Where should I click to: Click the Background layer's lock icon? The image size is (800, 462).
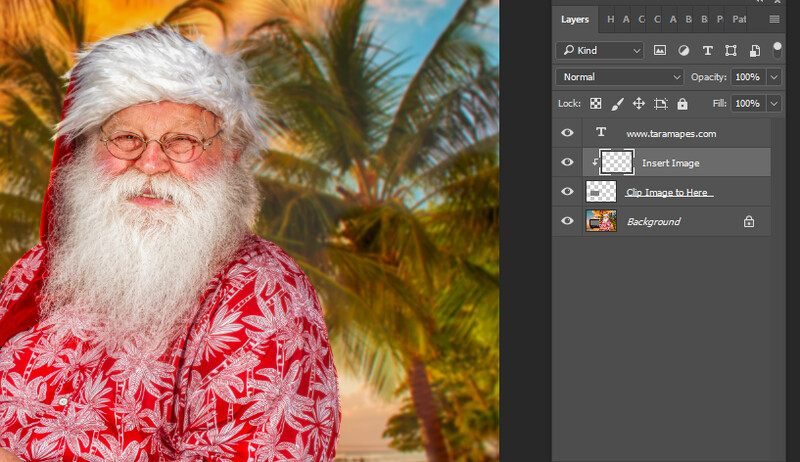point(748,221)
